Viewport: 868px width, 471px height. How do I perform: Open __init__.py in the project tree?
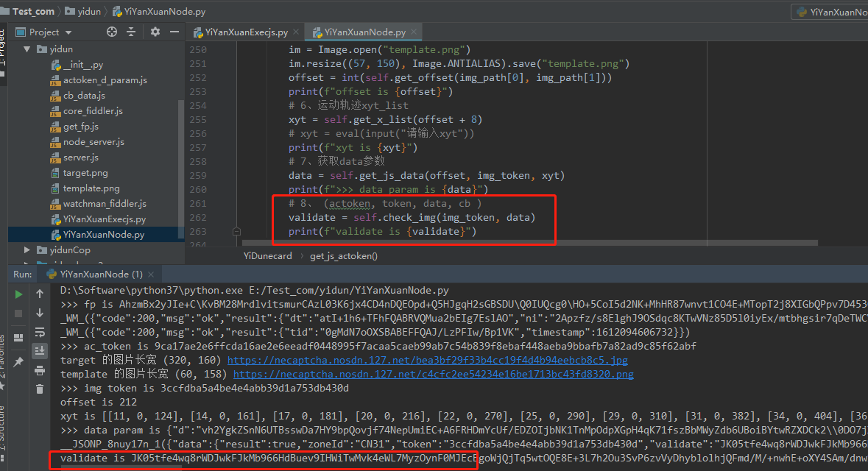click(77, 65)
